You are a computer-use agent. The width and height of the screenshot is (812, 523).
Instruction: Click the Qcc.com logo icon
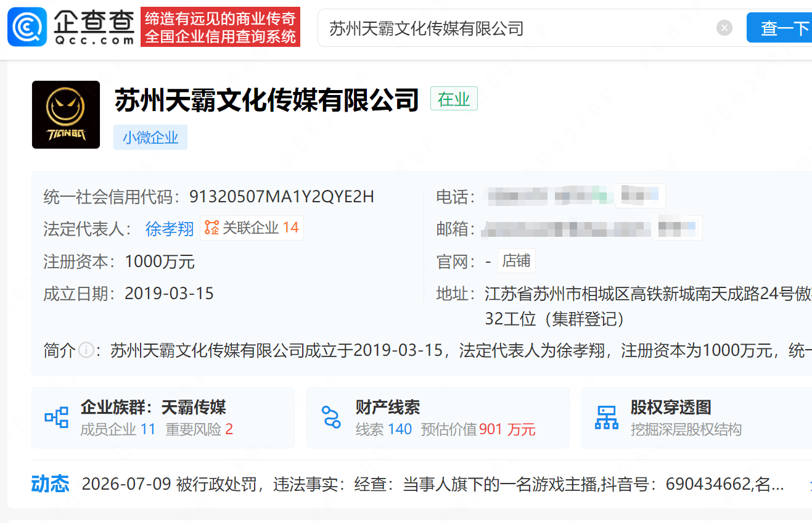click(27, 27)
